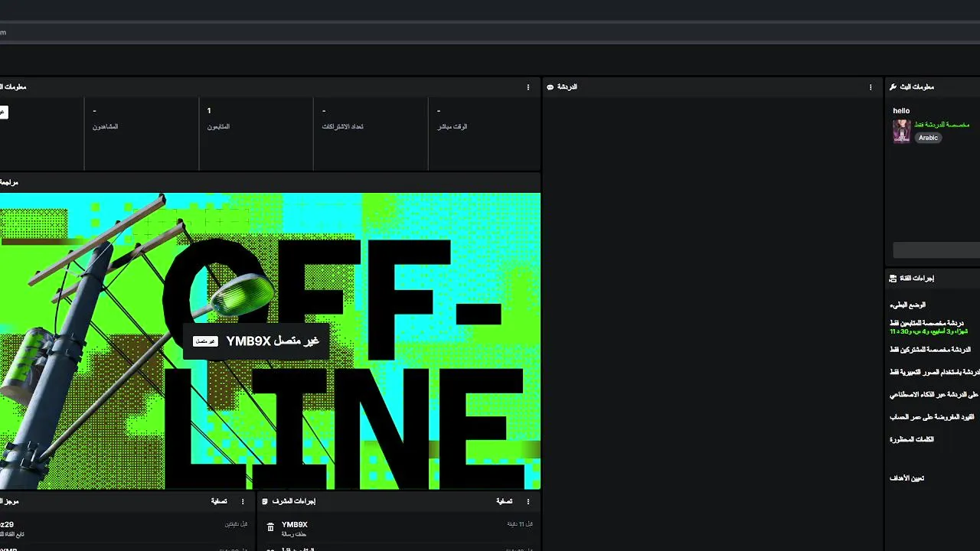Click set goals (تعيين الأهداف) quick action
980x551 pixels.
pyautogui.click(x=906, y=478)
